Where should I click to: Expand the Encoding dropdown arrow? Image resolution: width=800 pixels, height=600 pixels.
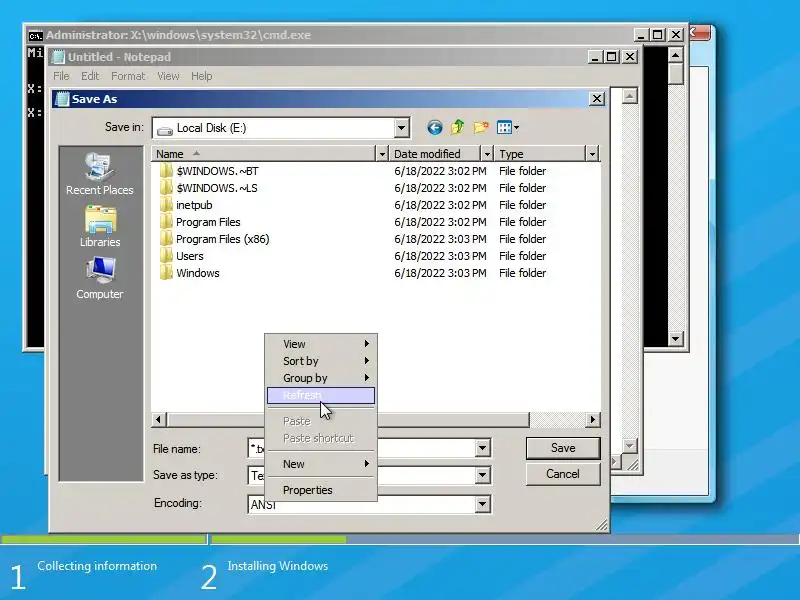click(x=482, y=504)
